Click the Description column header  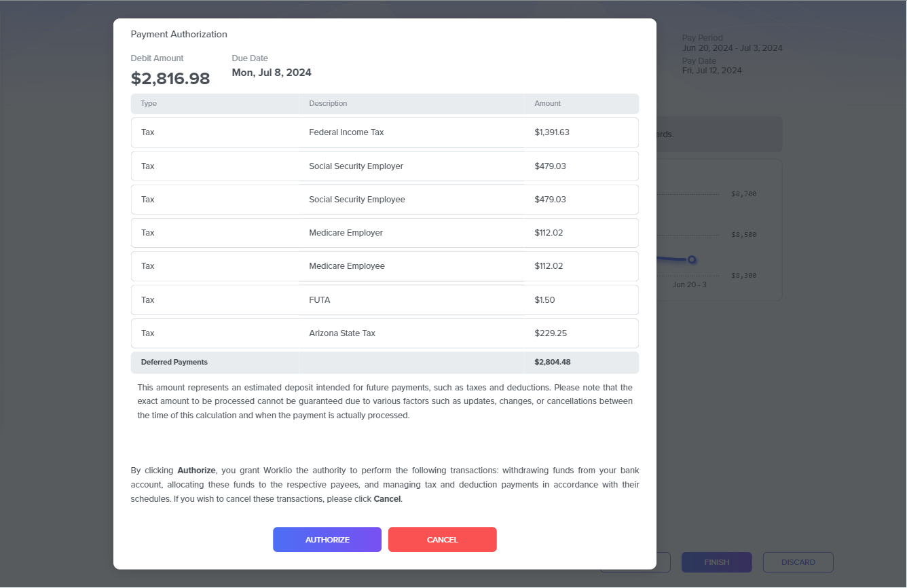click(x=328, y=104)
